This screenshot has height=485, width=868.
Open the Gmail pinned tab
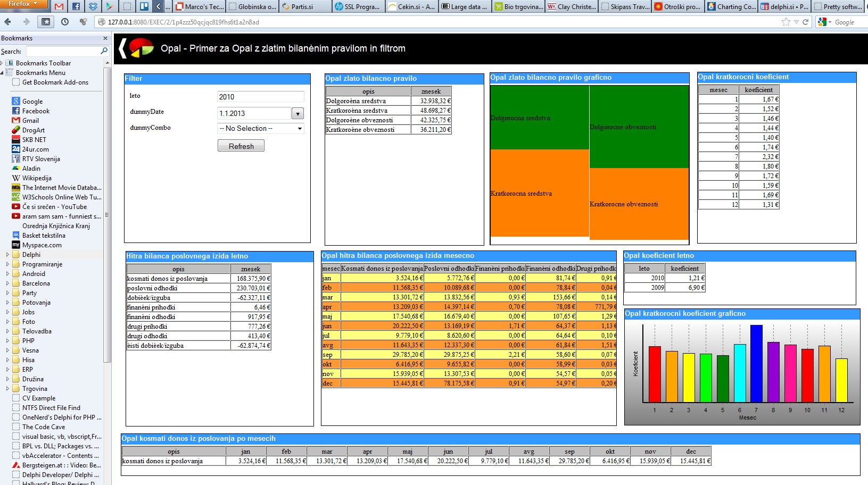click(x=59, y=6)
